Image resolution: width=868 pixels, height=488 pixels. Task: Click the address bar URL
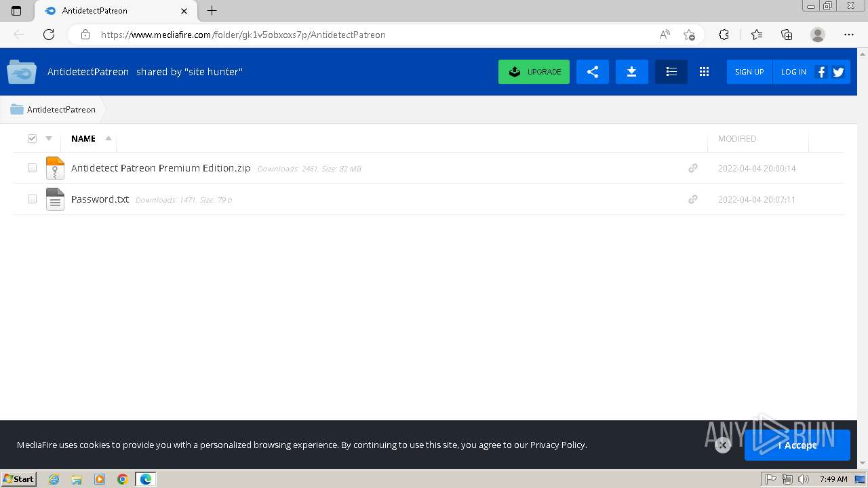(x=243, y=35)
